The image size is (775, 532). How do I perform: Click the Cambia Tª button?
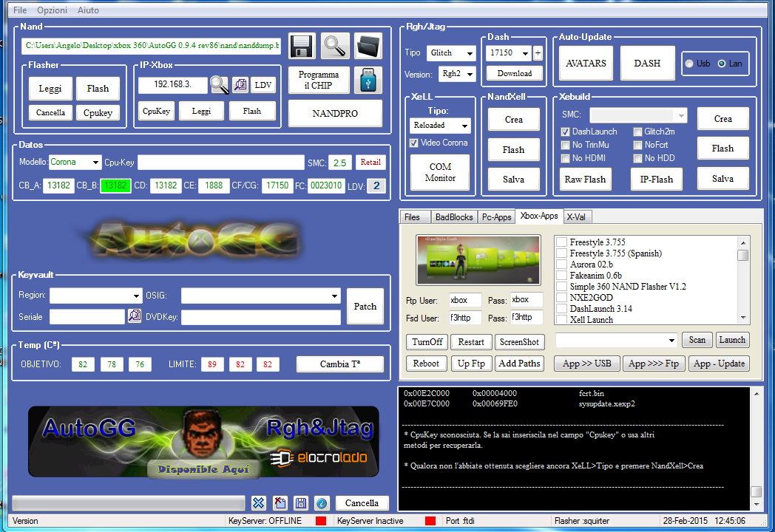pos(339,364)
